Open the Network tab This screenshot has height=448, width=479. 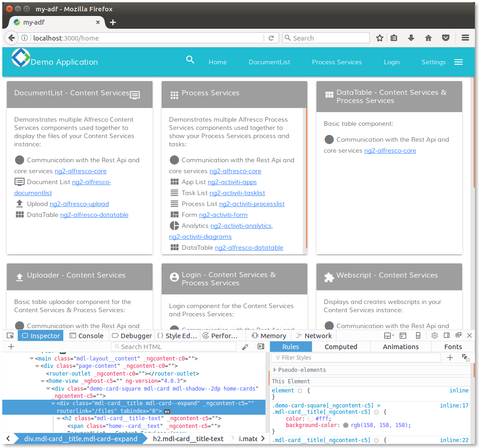tap(314, 336)
